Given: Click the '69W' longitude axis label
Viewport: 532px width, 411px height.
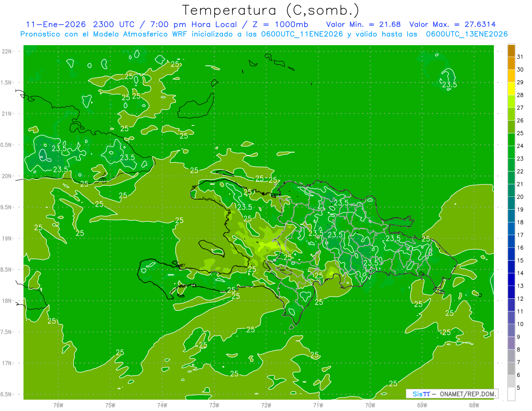Looking at the screenshot, I should coord(422,405).
